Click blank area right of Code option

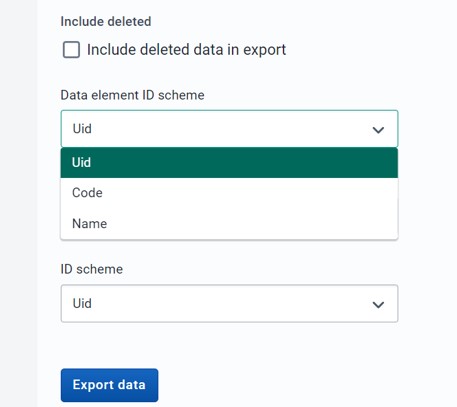click(250, 193)
